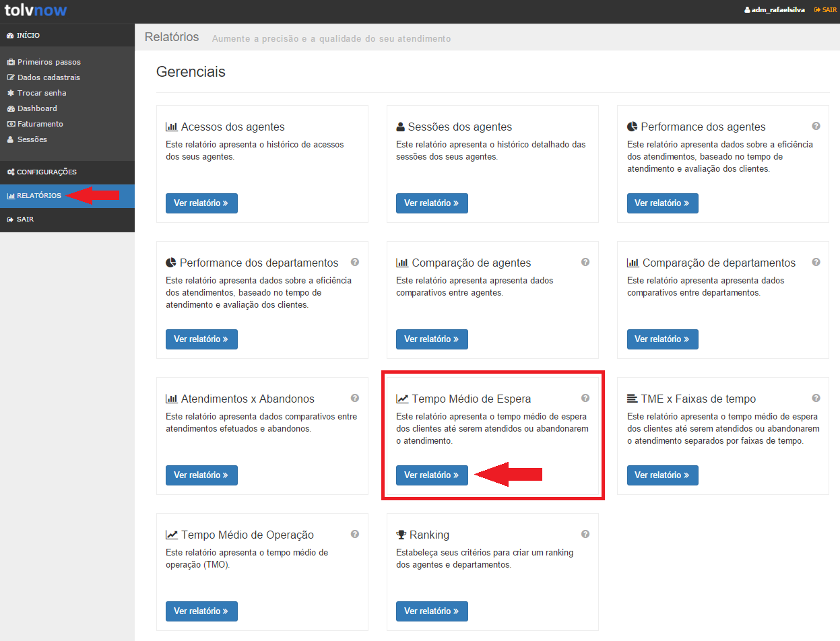
Task: Open the INÍCIO sidebar section
Action: pyautogui.click(x=67, y=35)
